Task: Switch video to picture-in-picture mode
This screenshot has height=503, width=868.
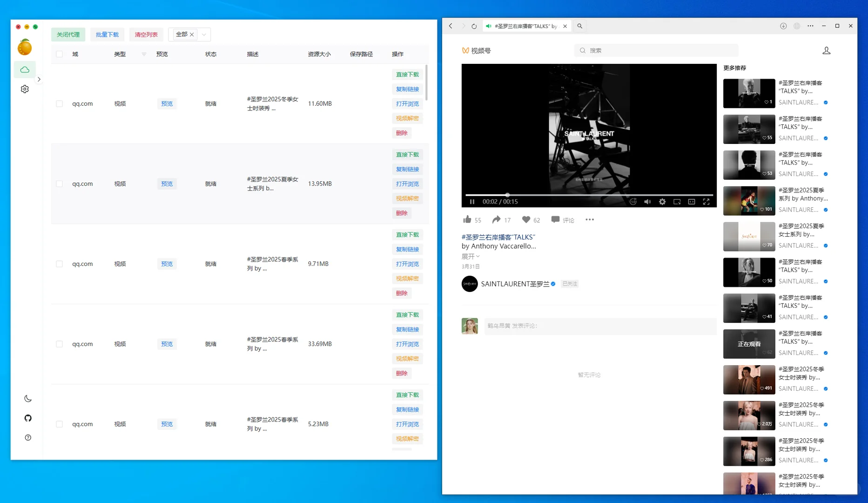Action: click(677, 202)
